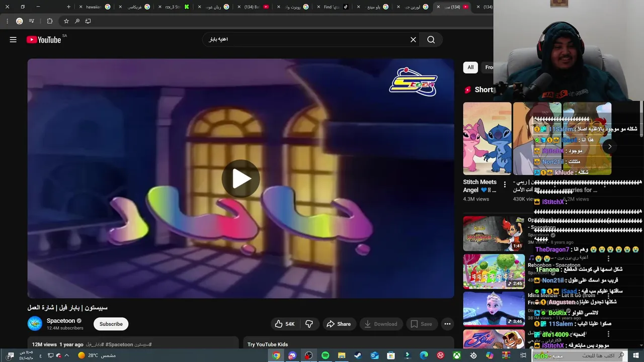Open Stitch Meets Angel short thumbnail

(487, 139)
